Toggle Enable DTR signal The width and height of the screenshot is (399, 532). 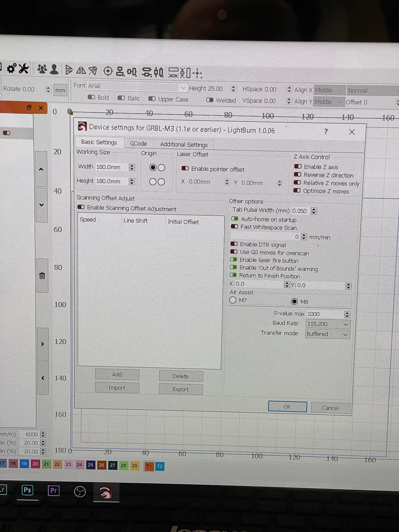pos(234,244)
